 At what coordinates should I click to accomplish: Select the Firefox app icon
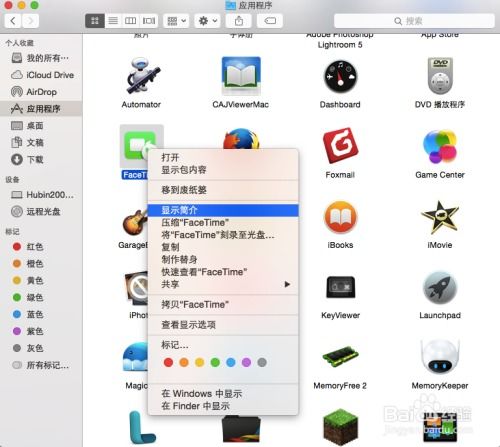[241, 139]
